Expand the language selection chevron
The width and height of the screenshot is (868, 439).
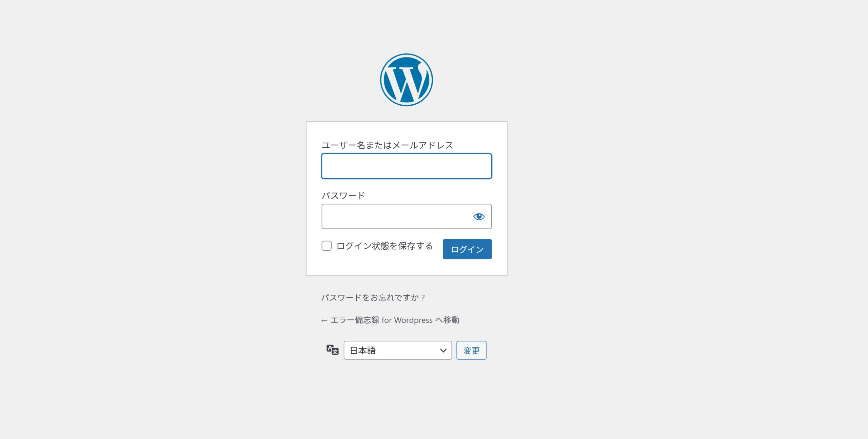442,350
